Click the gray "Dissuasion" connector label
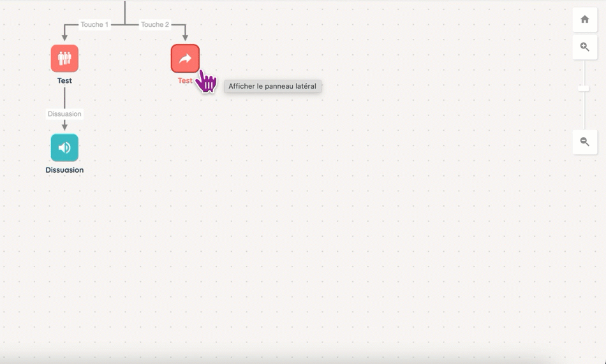The height and width of the screenshot is (364, 606). pyautogui.click(x=64, y=114)
